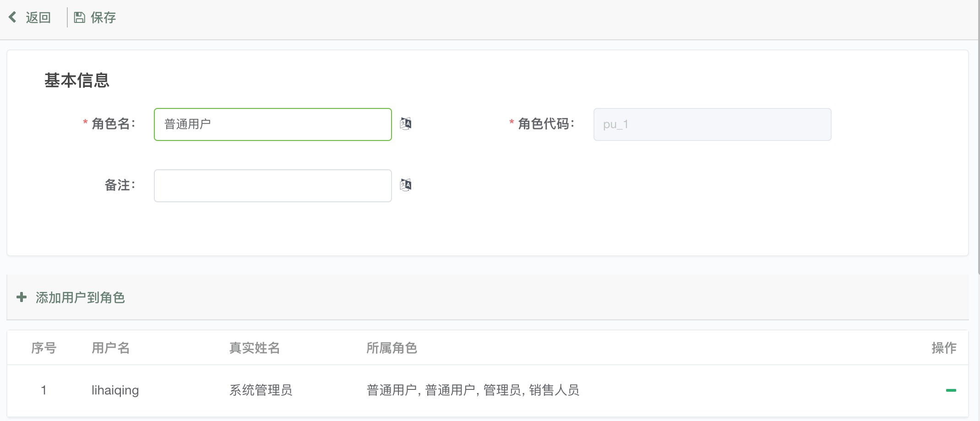Select the 系统管理员 real name cell
Image resolution: width=980 pixels, height=421 pixels.
click(x=261, y=390)
